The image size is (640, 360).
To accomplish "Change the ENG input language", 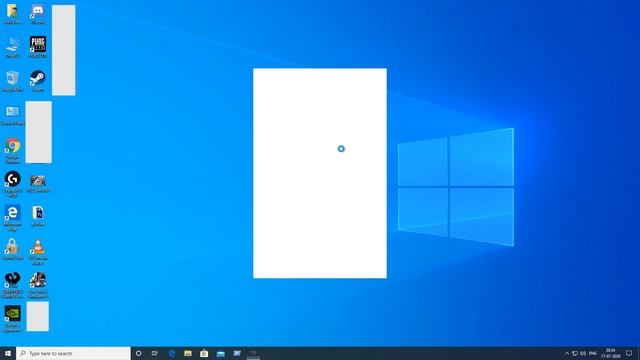I will pos(593,353).
